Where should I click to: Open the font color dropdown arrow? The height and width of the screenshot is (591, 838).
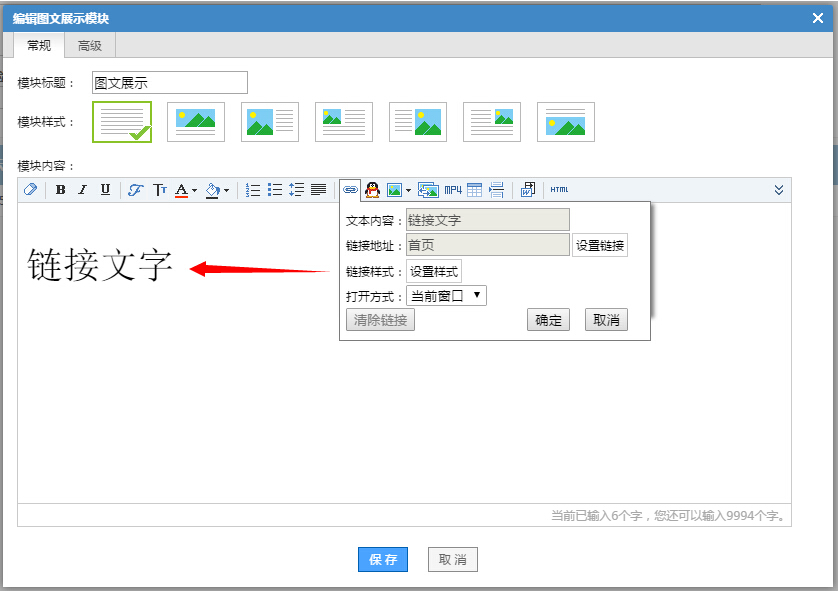point(194,190)
